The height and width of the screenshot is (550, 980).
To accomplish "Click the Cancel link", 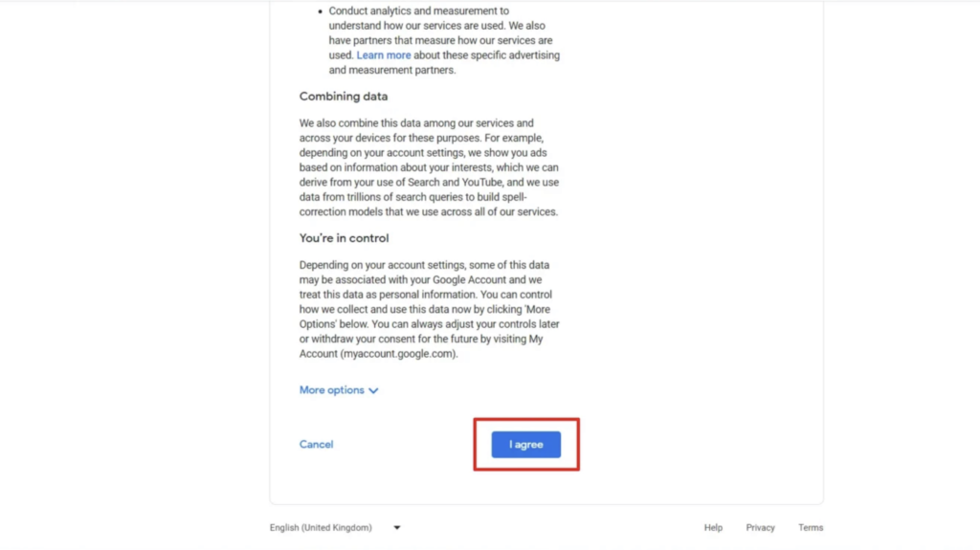I will click(316, 445).
